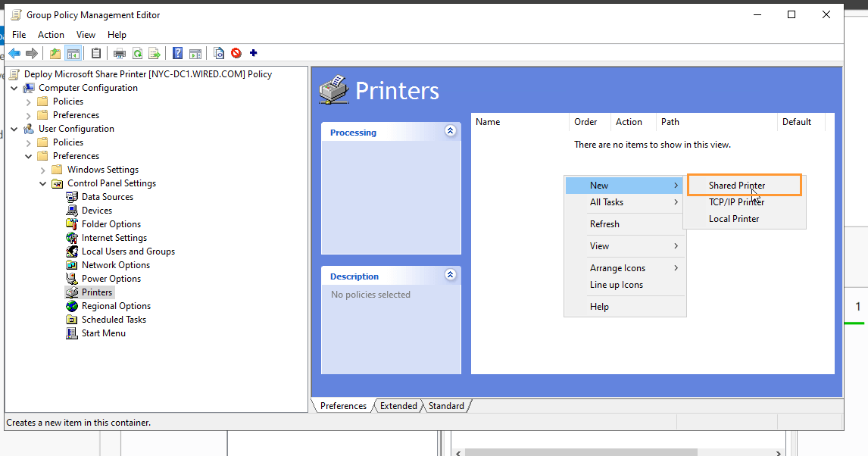The height and width of the screenshot is (456, 868).
Task: Open the File menu
Action: point(19,34)
